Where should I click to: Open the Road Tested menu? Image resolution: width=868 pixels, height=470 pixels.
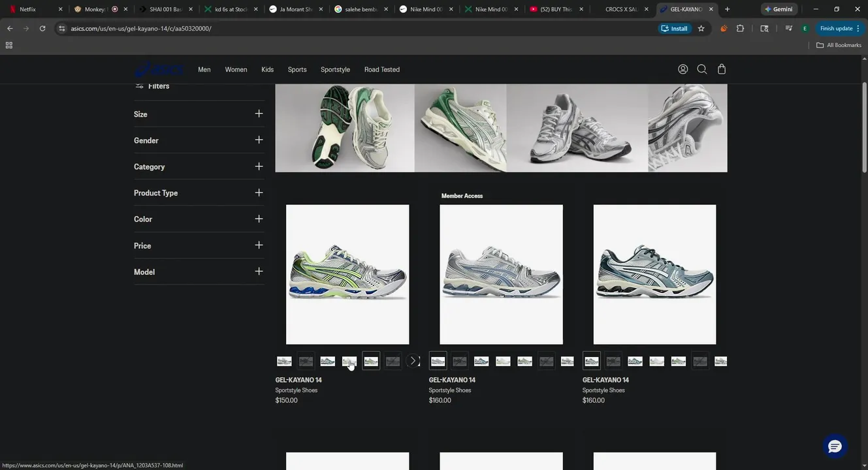point(382,69)
